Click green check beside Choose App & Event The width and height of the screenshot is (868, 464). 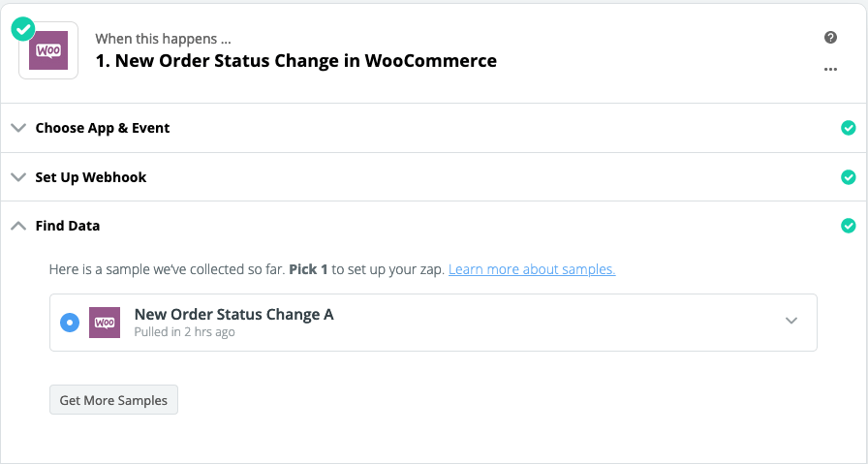point(849,128)
